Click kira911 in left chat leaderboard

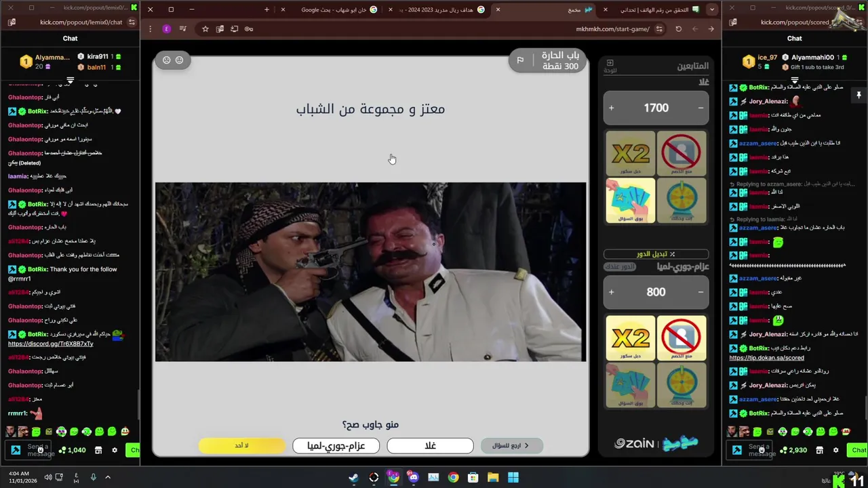point(98,57)
